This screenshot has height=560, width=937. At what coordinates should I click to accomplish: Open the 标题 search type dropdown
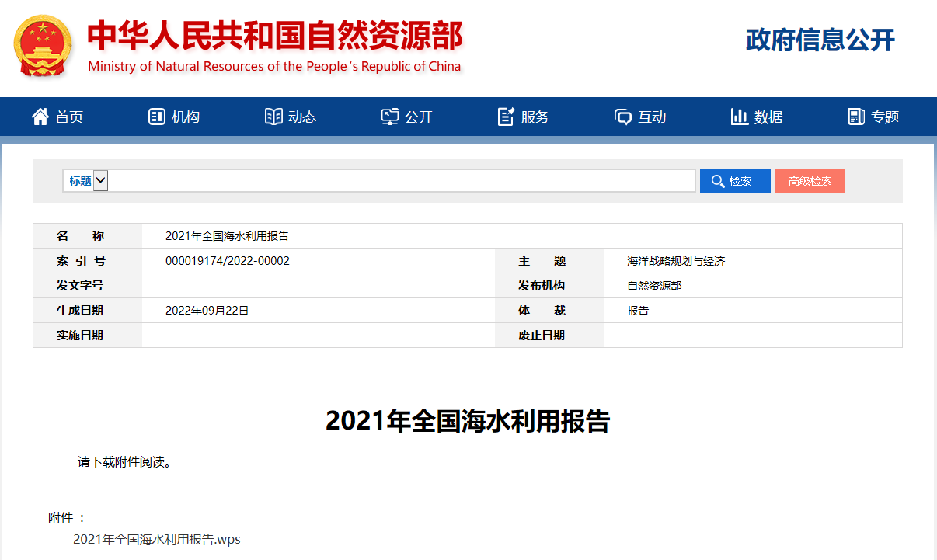click(100, 181)
